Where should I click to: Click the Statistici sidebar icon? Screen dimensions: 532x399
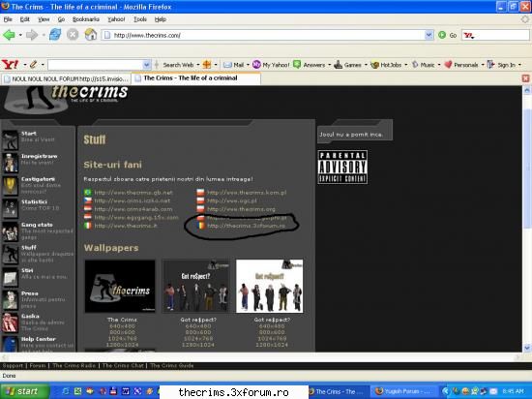tap(11, 208)
